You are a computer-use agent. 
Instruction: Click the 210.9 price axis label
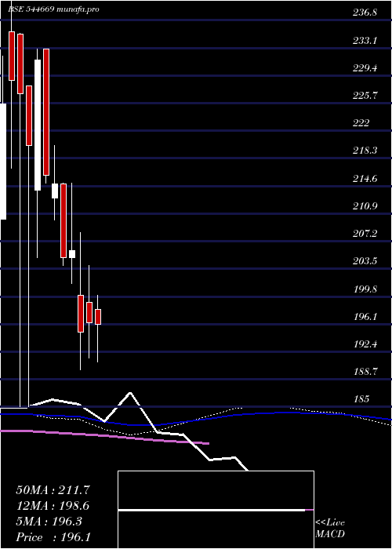365,206
